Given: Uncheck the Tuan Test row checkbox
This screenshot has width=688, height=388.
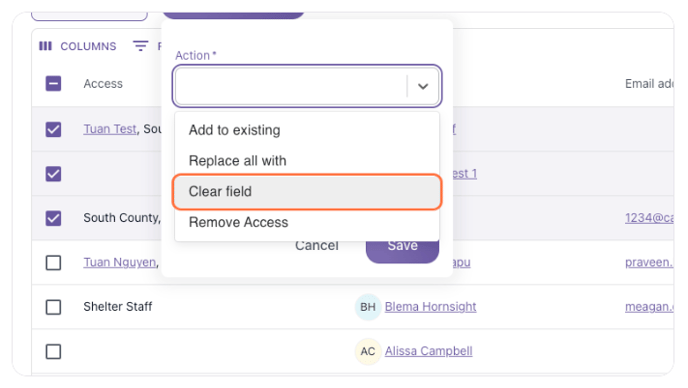Looking at the screenshot, I should coord(54,129).
